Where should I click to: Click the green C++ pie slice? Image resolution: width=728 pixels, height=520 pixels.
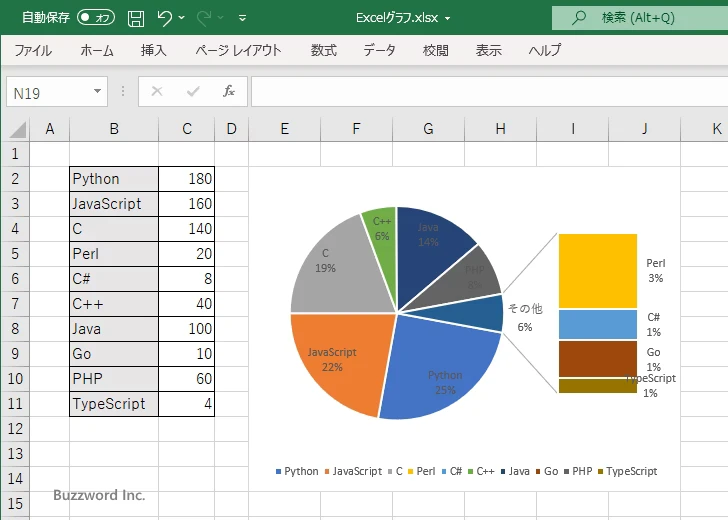(385, 251)
